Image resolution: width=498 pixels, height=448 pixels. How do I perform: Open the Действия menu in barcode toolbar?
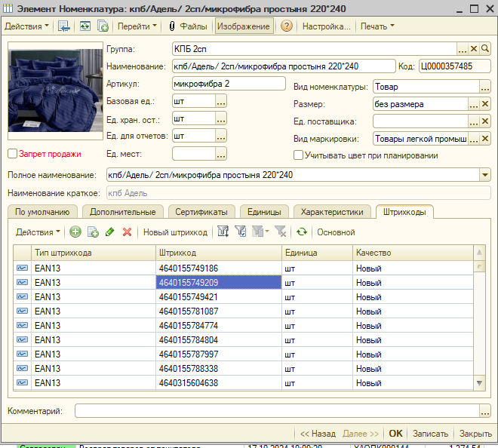38,232
